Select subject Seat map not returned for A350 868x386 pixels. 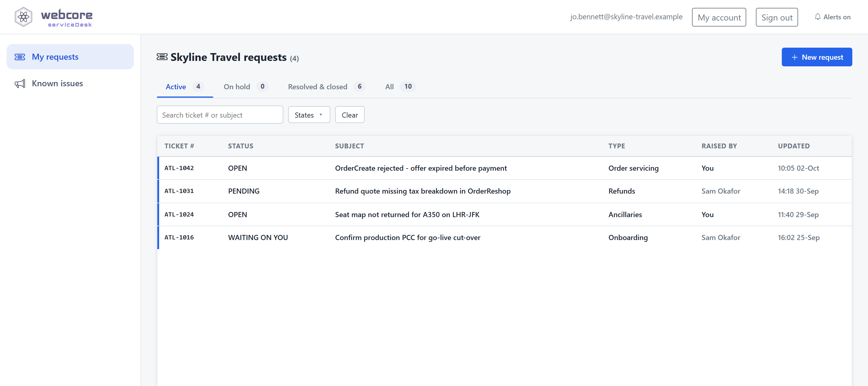(407, 215)
